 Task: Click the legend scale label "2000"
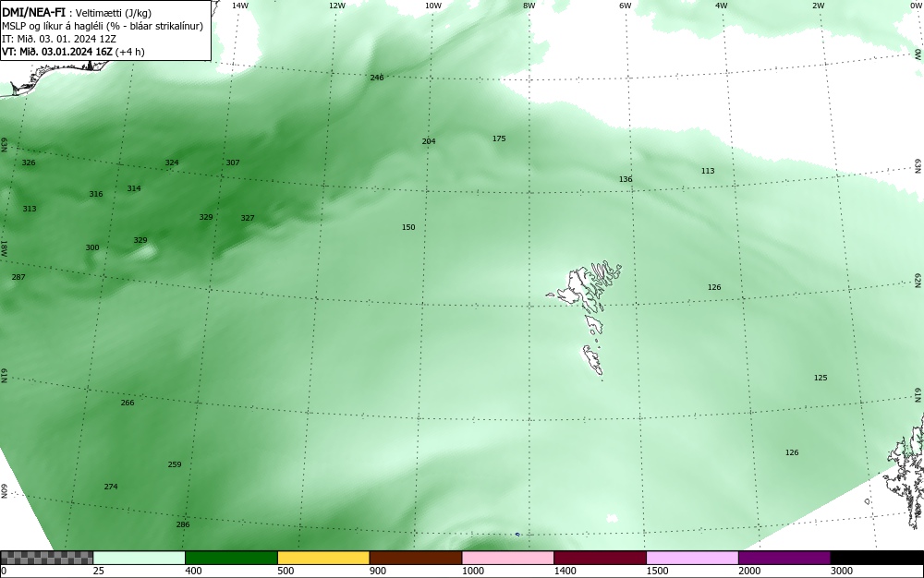tap(749, 571)
